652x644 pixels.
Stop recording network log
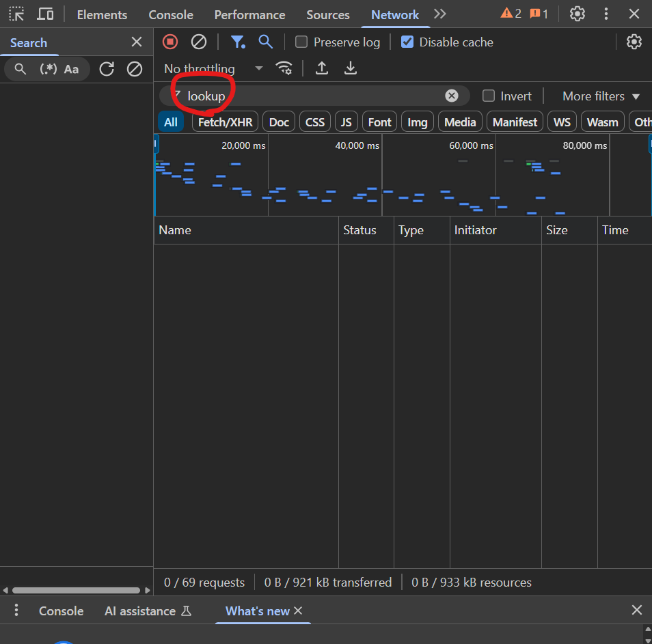[170, 42]
